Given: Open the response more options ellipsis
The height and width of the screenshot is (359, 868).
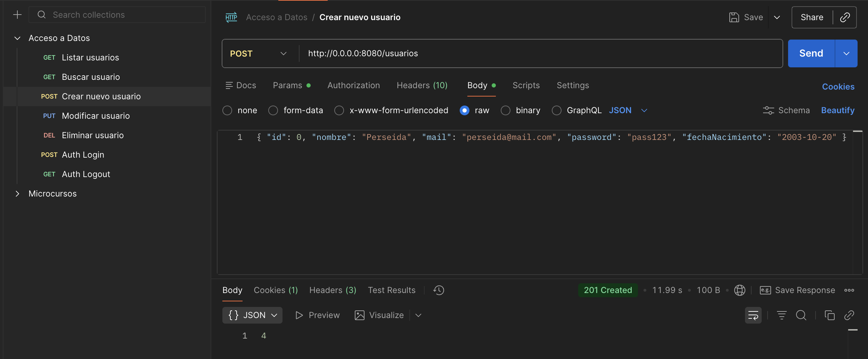Looking at the screenshot, I should (849, 290).
